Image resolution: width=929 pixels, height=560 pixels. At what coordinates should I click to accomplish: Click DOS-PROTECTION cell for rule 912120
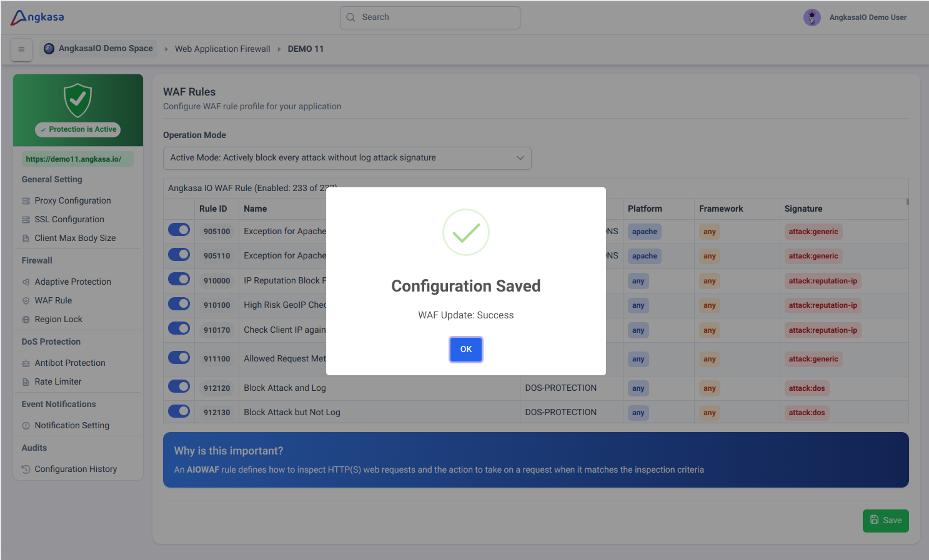click(560, 388)
